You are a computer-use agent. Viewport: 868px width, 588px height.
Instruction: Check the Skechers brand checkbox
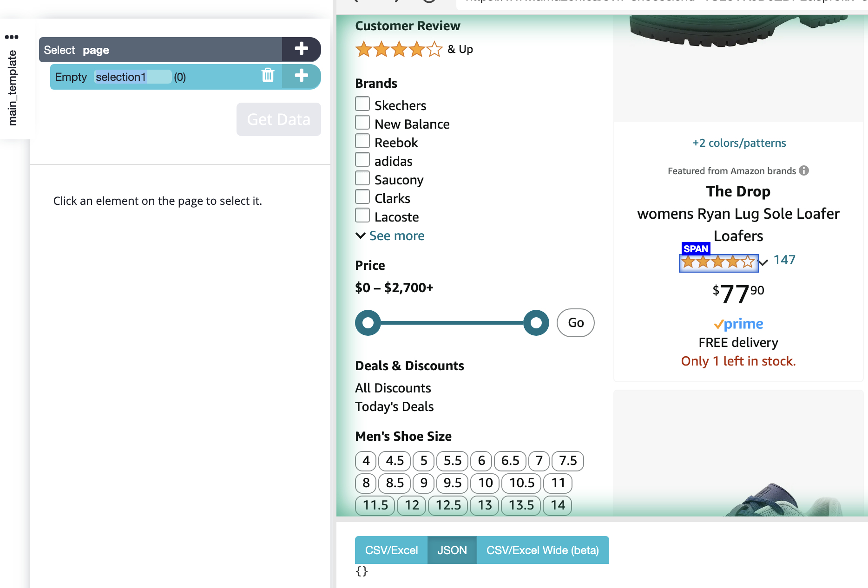(x=362, y=104)
